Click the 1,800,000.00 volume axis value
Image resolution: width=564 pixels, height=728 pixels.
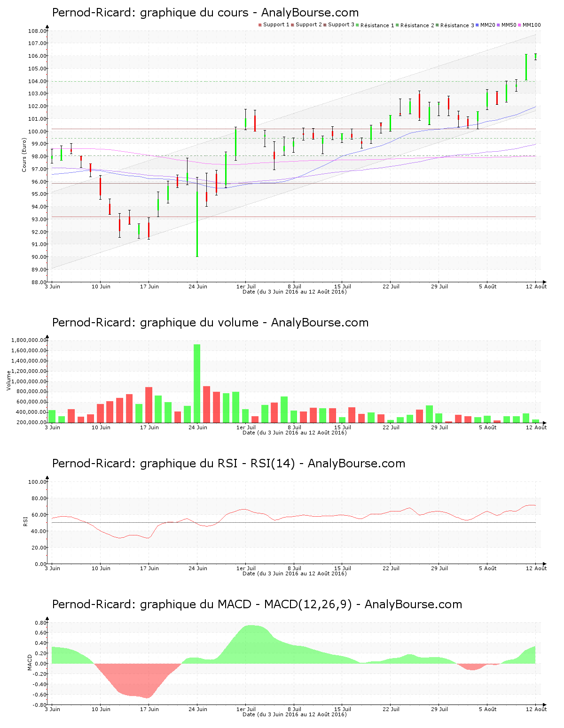click(x=29, y=341)
